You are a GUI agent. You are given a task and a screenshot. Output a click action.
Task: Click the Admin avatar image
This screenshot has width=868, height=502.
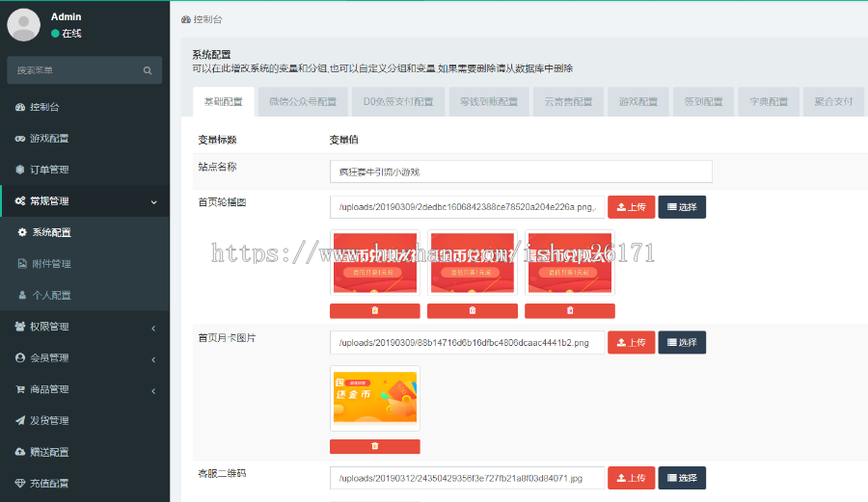(x=23, y=24)
